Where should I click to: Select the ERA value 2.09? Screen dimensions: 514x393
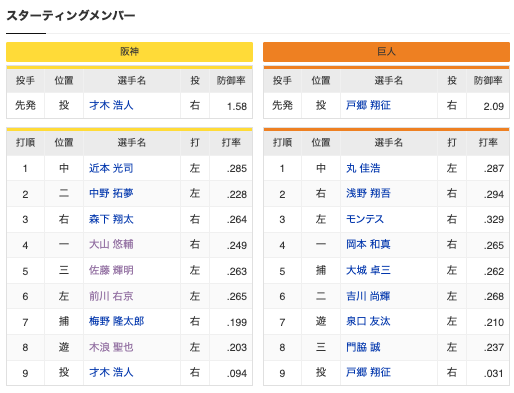(493, 106)
